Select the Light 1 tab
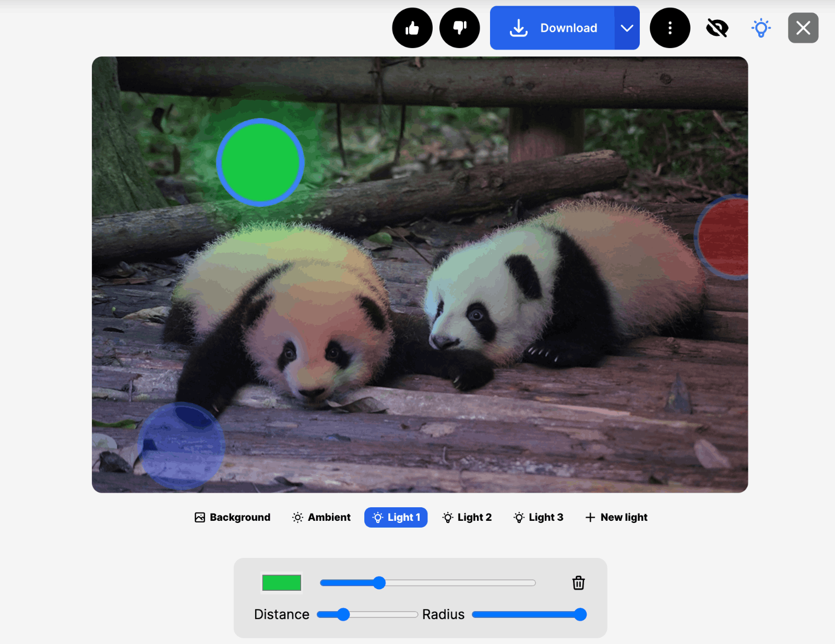Screen dimensions: 835x644 click(396, 517)
